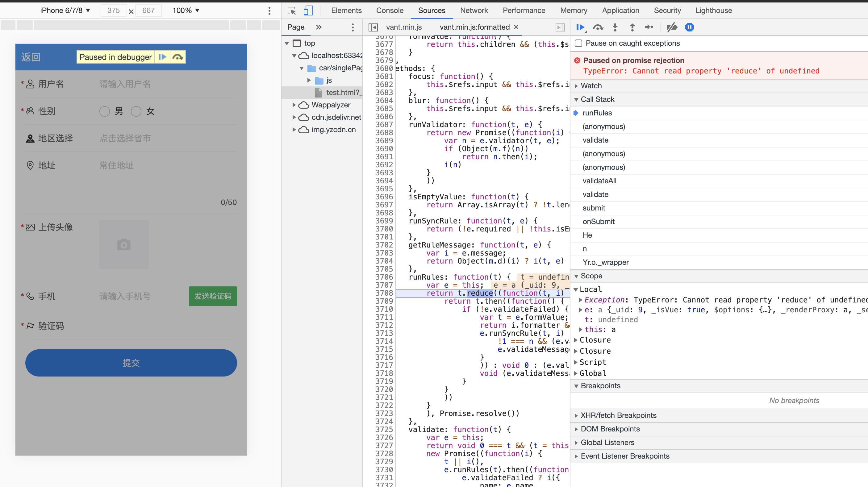Toggle Pause on exceptions icon
868x487 pixels.
(689, 27)
